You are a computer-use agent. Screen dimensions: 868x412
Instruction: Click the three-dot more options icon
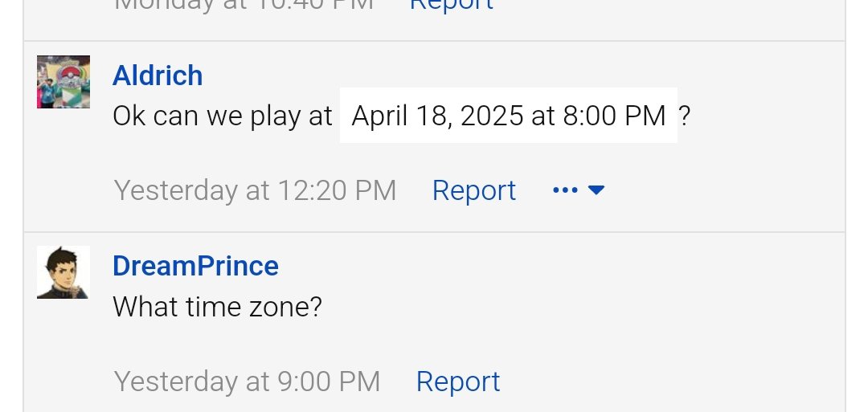(565, 190)
